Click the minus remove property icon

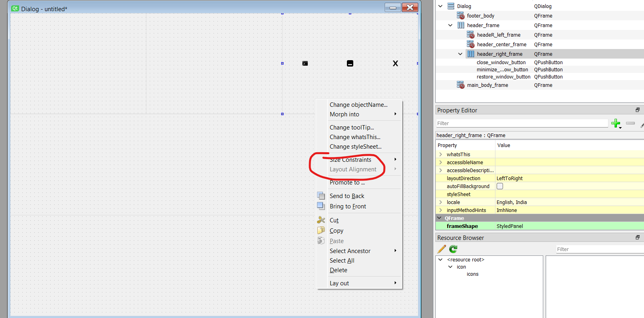point(630,124)
